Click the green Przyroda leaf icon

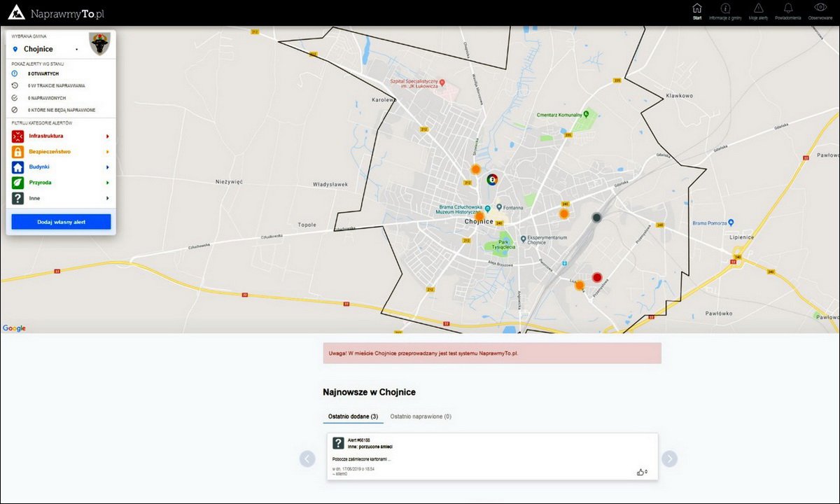click(18, 183)
